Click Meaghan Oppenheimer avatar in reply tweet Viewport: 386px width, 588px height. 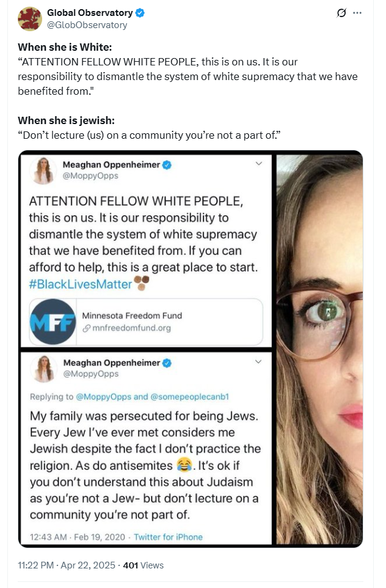click(x=44, y=369)
